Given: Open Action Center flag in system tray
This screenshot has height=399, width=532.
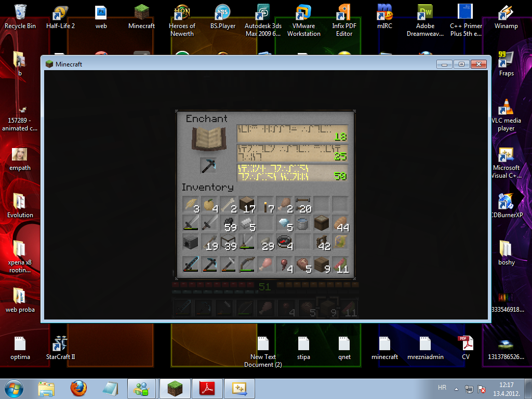Looking at the screenshot, I should pos(481,389).
